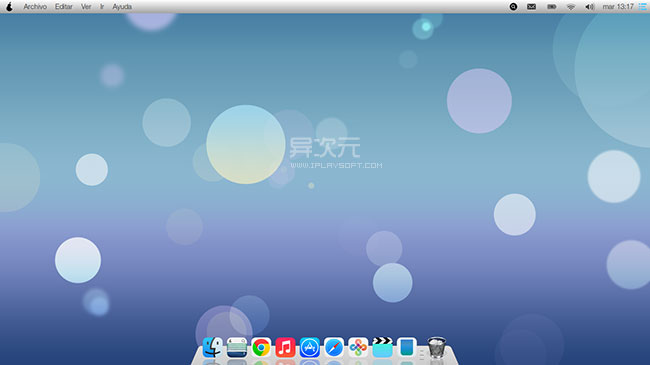
Task: Open the clapperboard video app in dock
Action: (x=382, y=347)
